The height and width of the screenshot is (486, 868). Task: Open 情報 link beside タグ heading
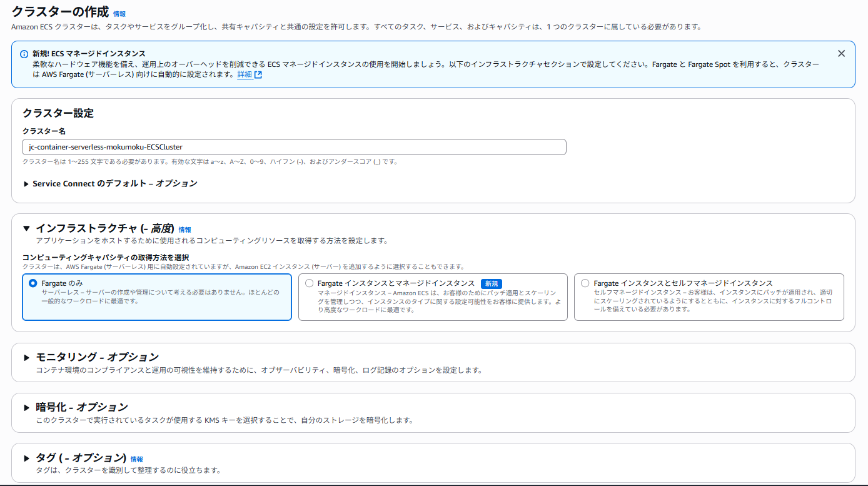pyautogui.click(x=136, y=459)
